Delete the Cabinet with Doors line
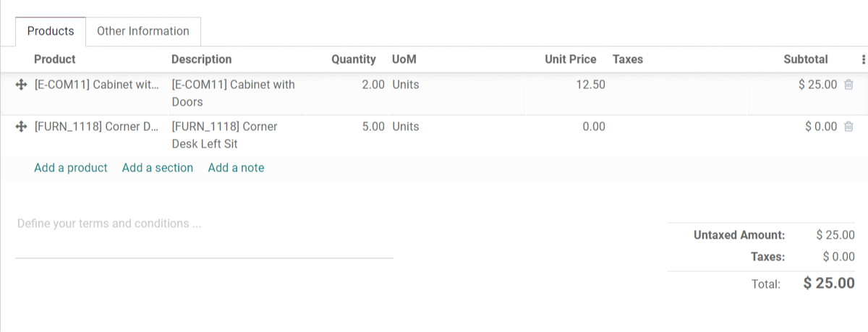868x332 pixels. click(x=849, y=85)
